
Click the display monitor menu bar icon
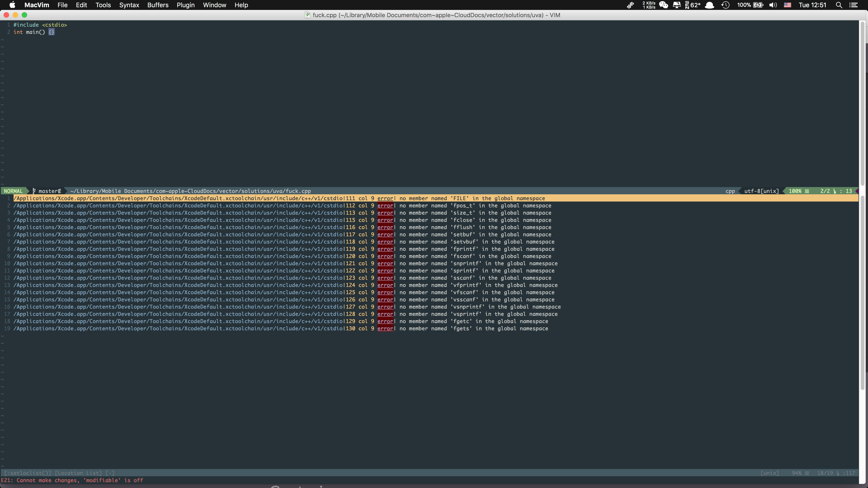coord(677,5)
